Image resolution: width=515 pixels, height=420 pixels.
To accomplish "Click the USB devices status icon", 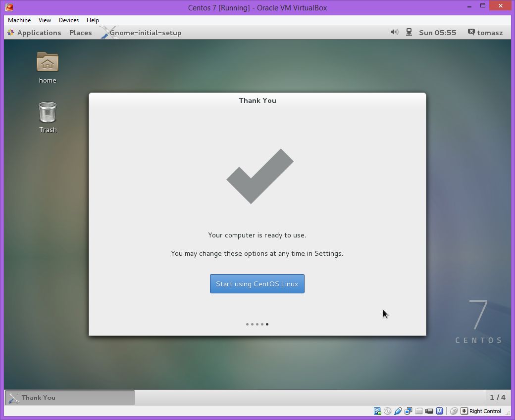I will coord(398,411).
